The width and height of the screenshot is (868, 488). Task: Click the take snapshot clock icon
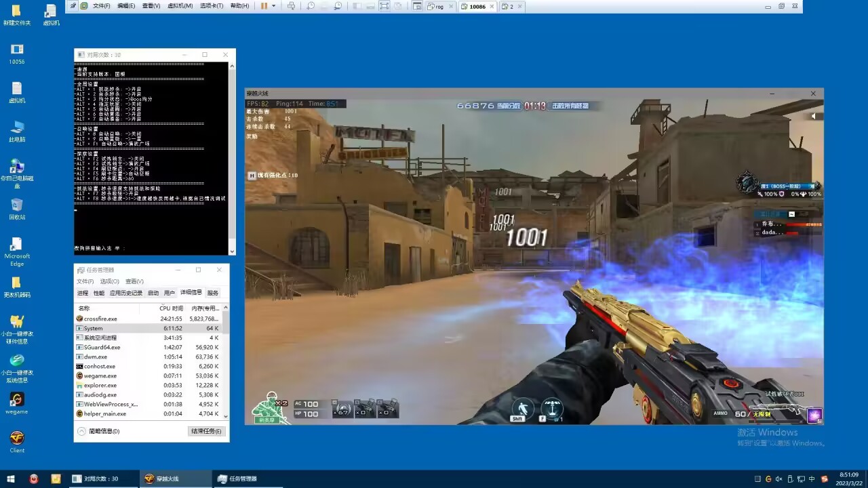(311, 6)
